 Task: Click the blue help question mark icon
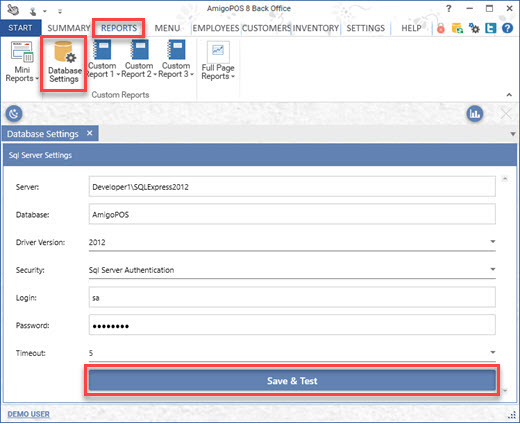click(507, 28)
